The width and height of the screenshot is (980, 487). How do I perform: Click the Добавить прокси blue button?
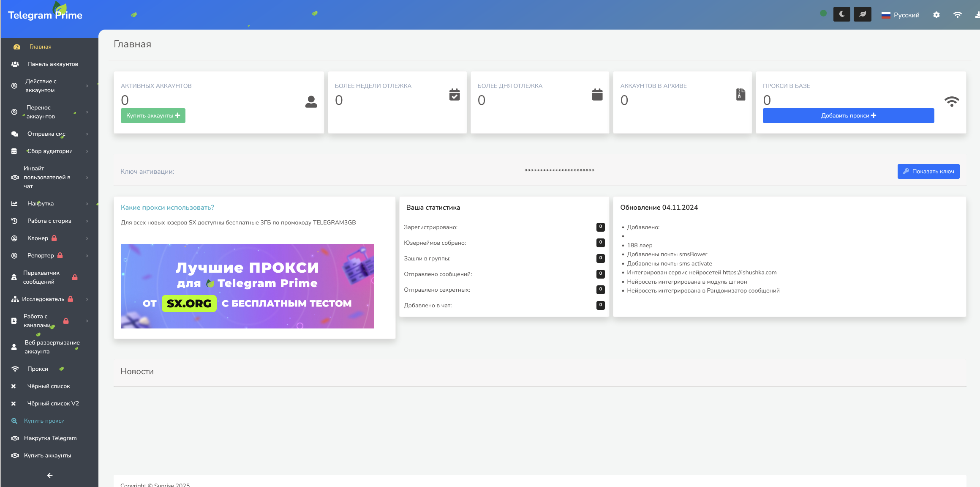pos(848,116)
